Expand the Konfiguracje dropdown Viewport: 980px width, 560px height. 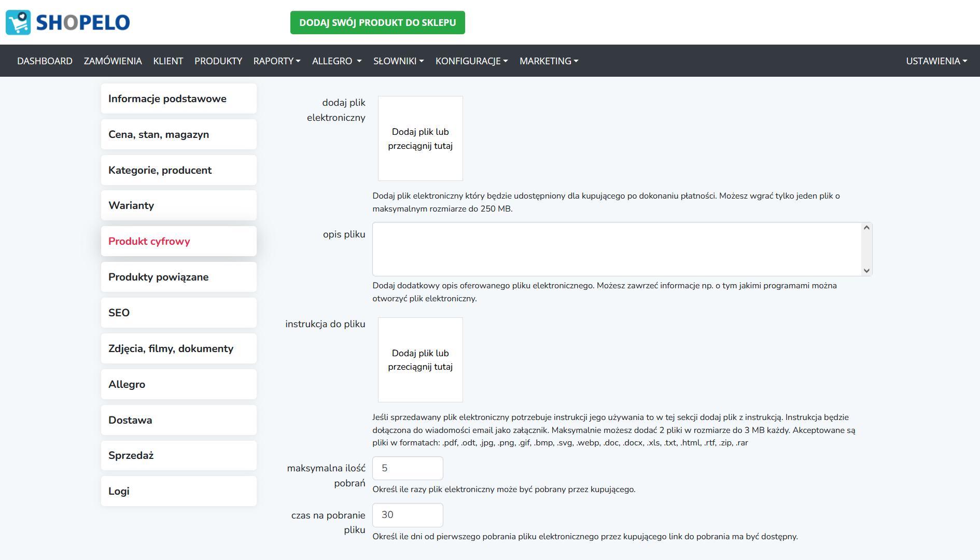pos(472,61)
